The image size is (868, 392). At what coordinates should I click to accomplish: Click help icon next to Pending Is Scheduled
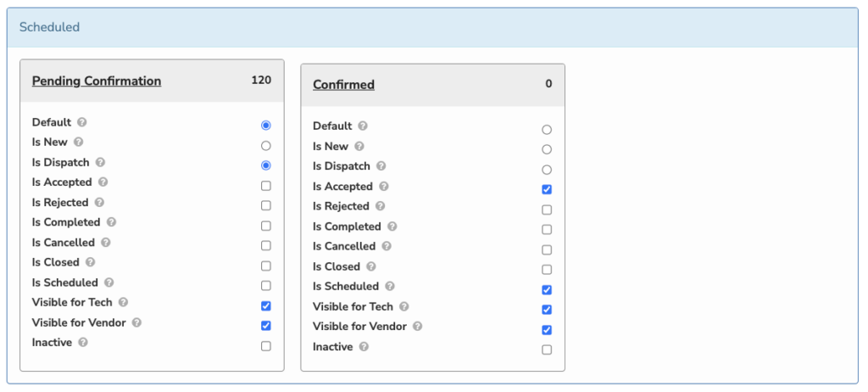pos(109,283)
